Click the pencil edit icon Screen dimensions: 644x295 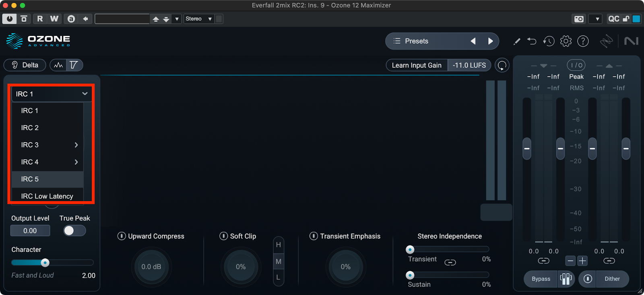[x=517, y=41]
